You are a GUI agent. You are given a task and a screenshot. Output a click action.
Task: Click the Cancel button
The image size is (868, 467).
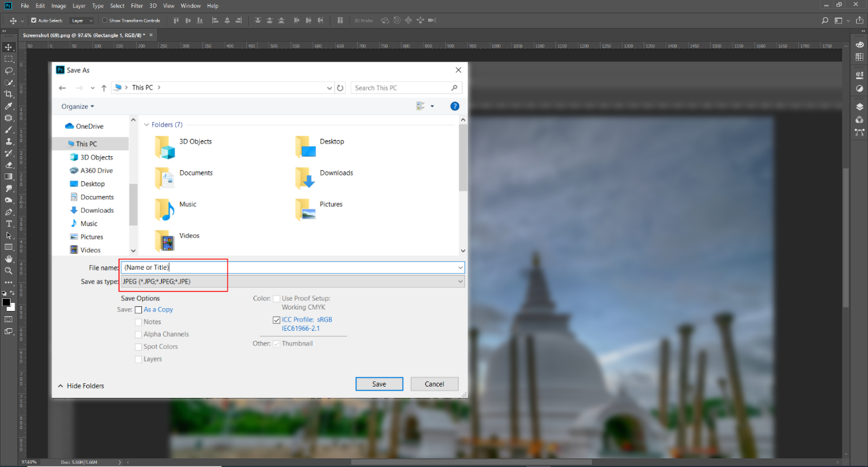[434, 384]
